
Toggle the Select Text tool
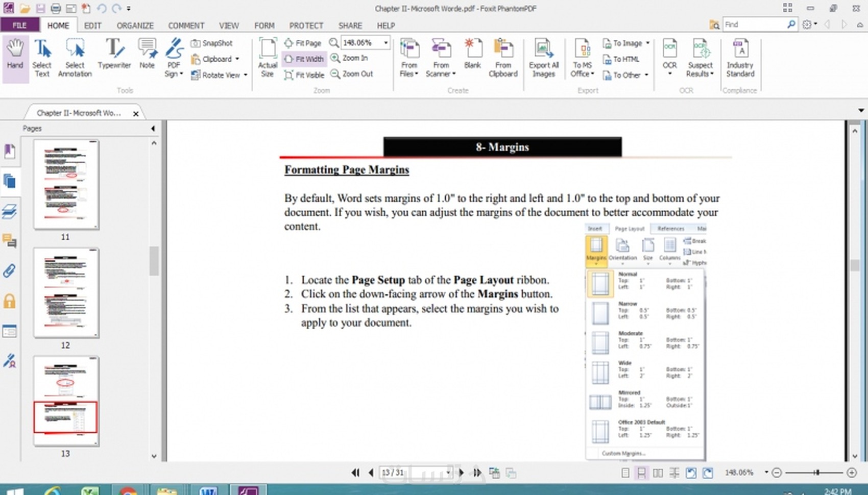[42, 58]
